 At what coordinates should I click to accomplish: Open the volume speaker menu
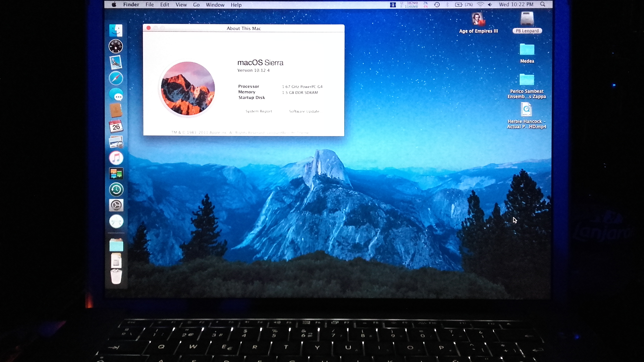coord(490,5)
